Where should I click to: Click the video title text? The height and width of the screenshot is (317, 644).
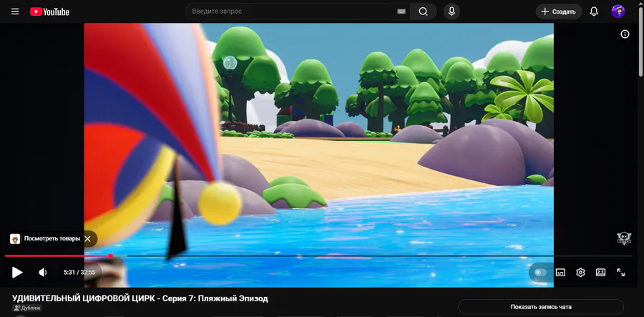(140, 298)
